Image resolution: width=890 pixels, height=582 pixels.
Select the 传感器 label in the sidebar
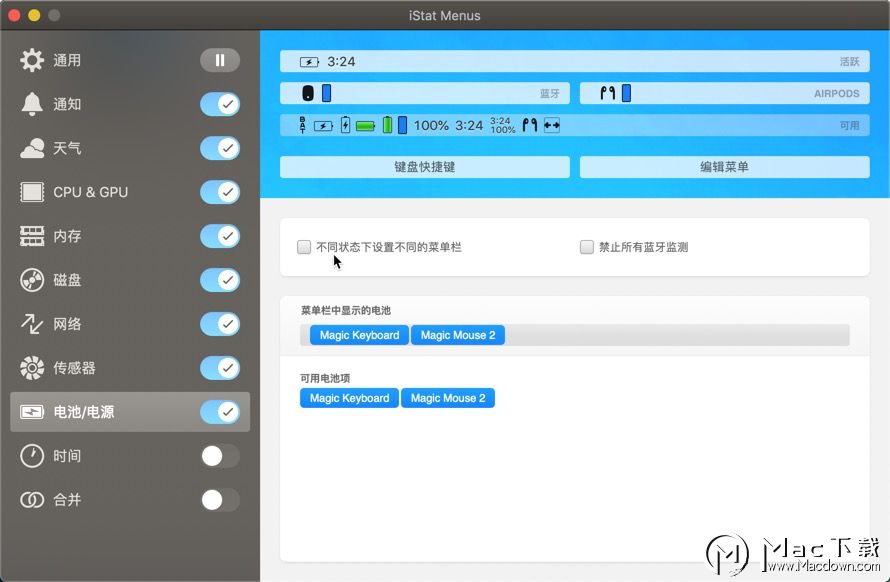click(x=74, y=368)
